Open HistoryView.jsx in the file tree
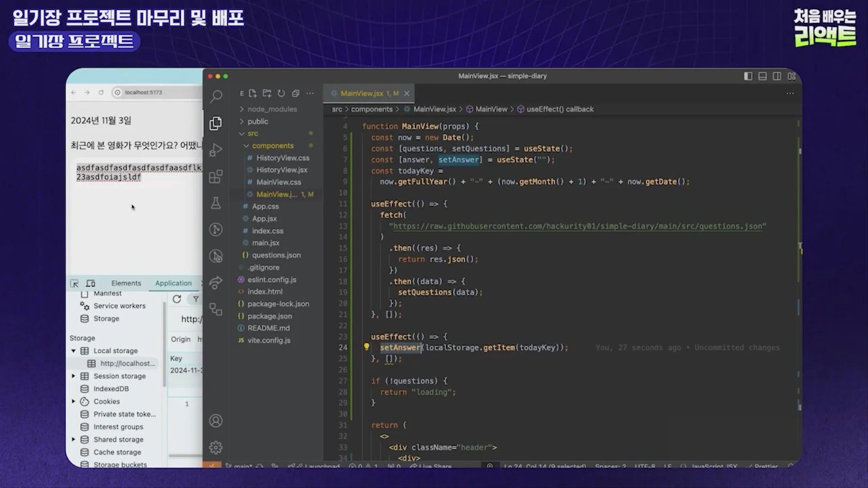The width and height of the screenshot is (868, 488). [x=282, y=170]
